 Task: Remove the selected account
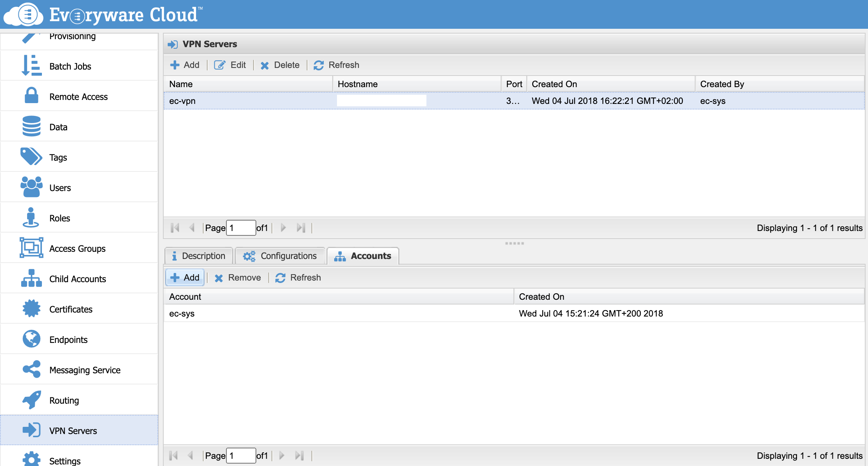238,278
